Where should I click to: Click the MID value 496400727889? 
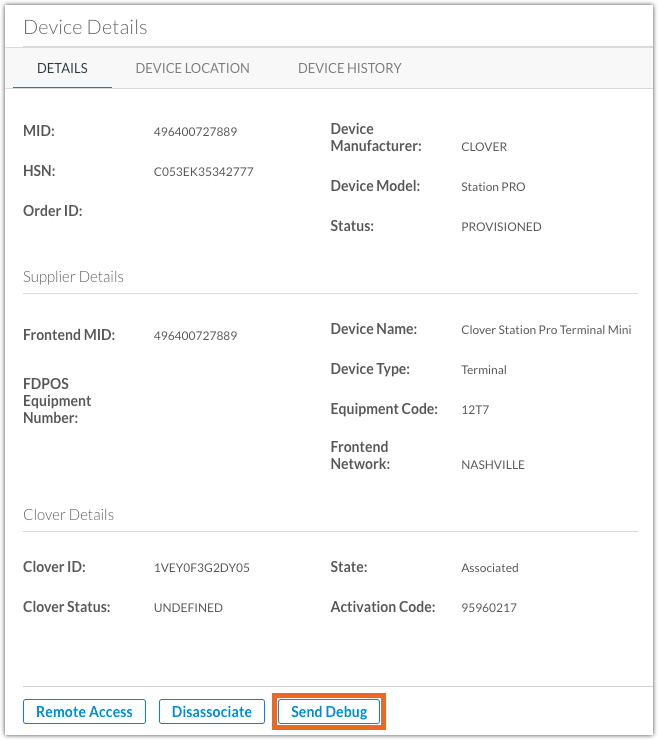point(195,132)
